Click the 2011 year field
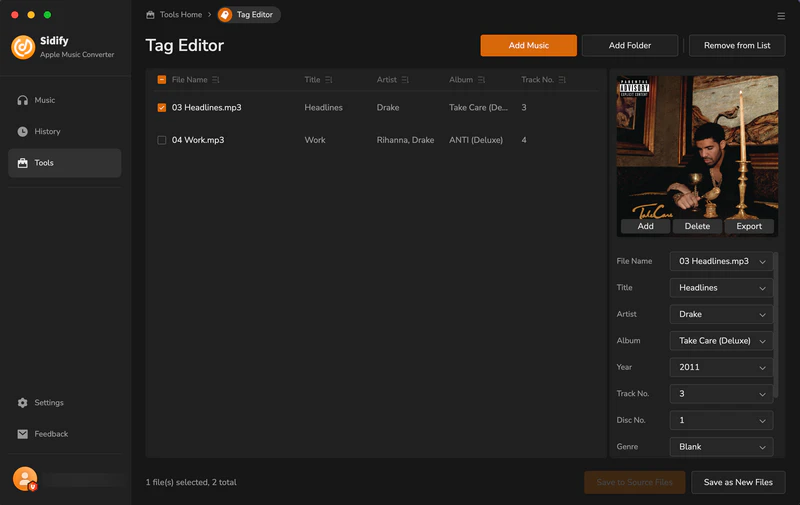800x505 pixels. pos(721,367)
